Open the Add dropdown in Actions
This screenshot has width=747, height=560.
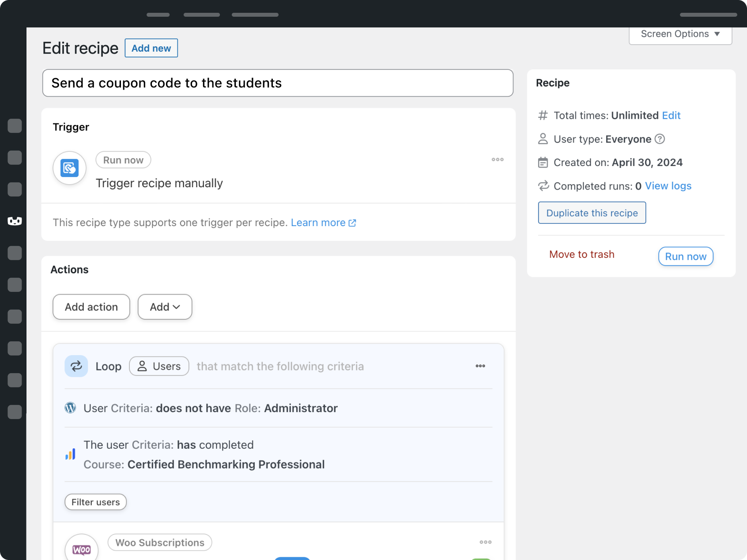pyautogui.click(x=165, y=307)
